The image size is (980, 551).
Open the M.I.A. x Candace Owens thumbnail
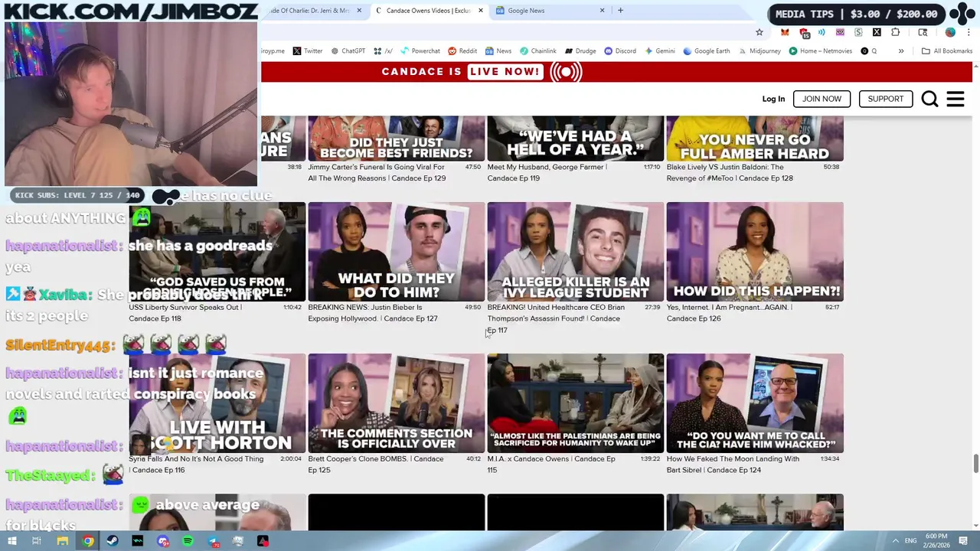click(575, 403)
